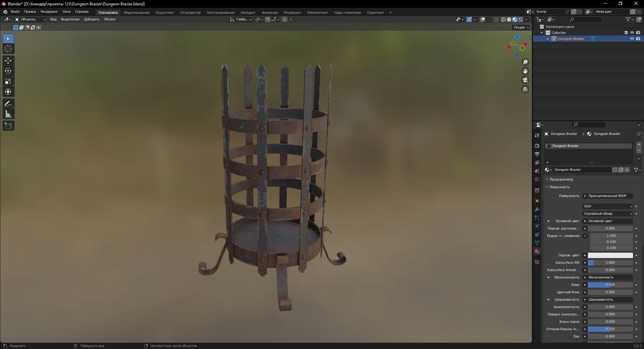The width and height of the screenshot is (644, 349).
Task: Select the Add Cube tool
Action: click(8, 126)
